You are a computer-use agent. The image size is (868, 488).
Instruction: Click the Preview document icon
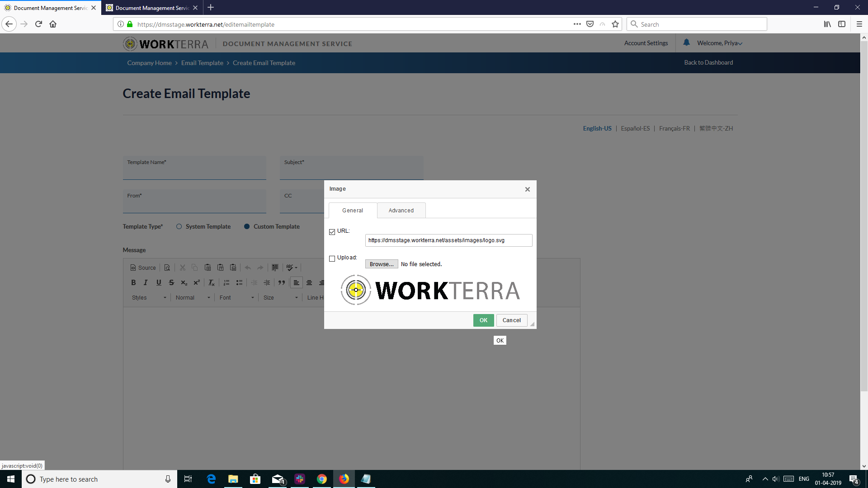click(x=167, y=267)
